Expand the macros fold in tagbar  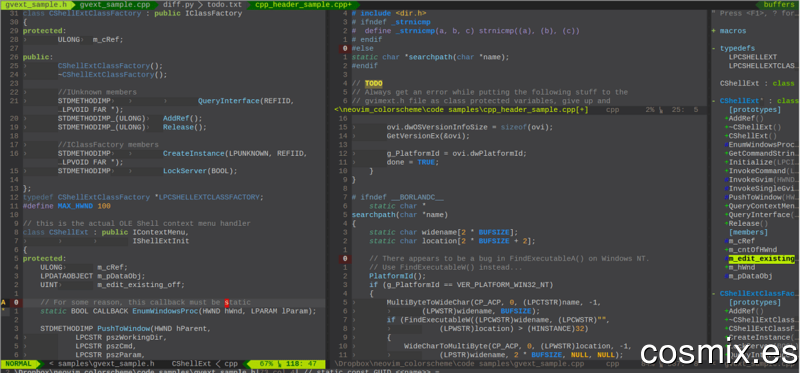729,31
